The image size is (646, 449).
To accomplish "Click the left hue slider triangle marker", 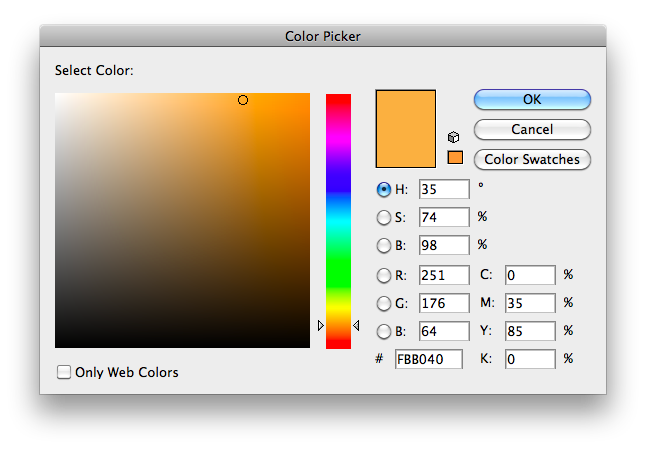I will point(321,325).
